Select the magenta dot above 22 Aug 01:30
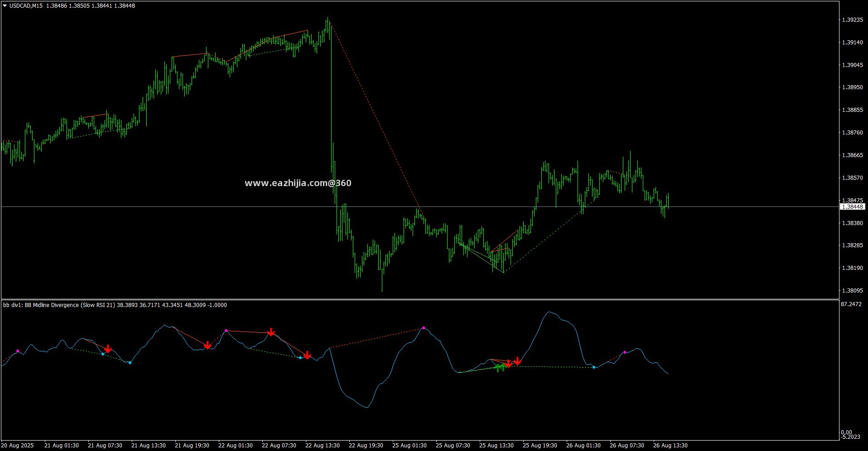This screenshot has height=451, width=868. click(x=226, y=331)
